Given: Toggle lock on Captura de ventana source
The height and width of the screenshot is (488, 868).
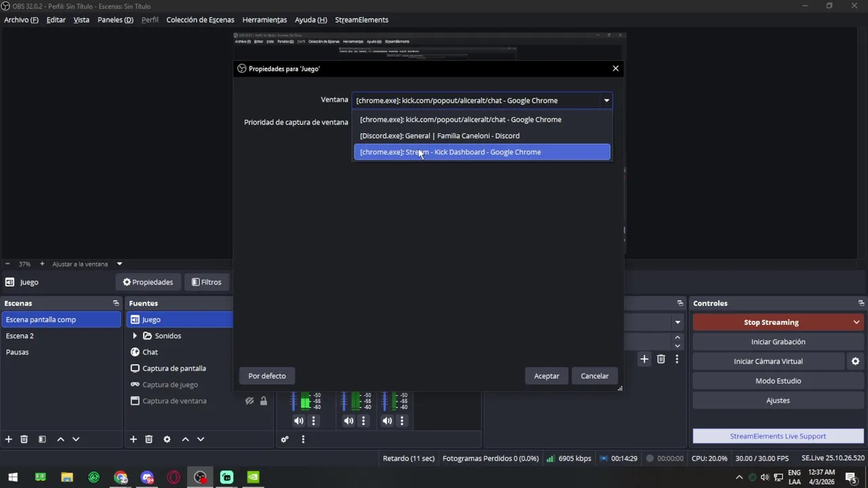Looking at the screenshot, I should pos(263,401).
